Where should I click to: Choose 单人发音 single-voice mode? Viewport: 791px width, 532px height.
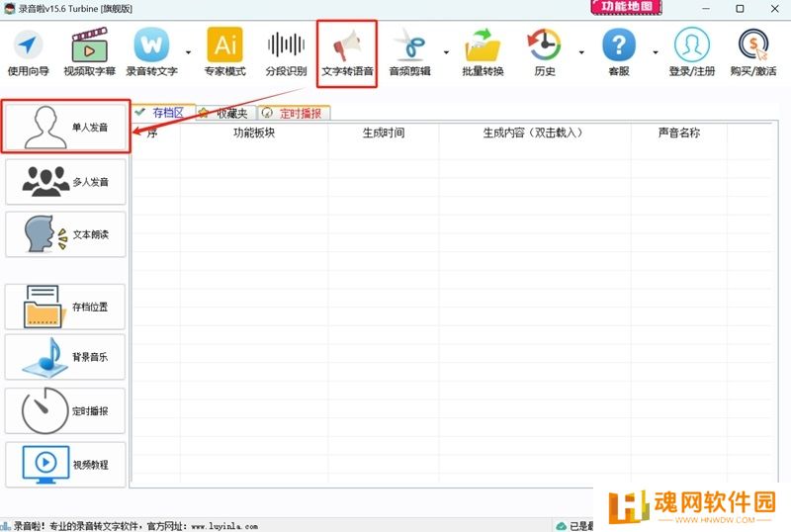pos(65,127)
